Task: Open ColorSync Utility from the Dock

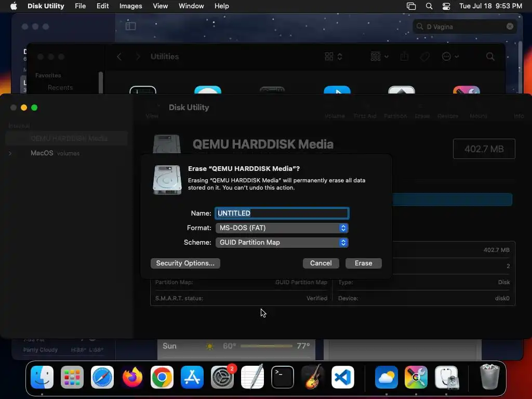Action: click(416, 377)
